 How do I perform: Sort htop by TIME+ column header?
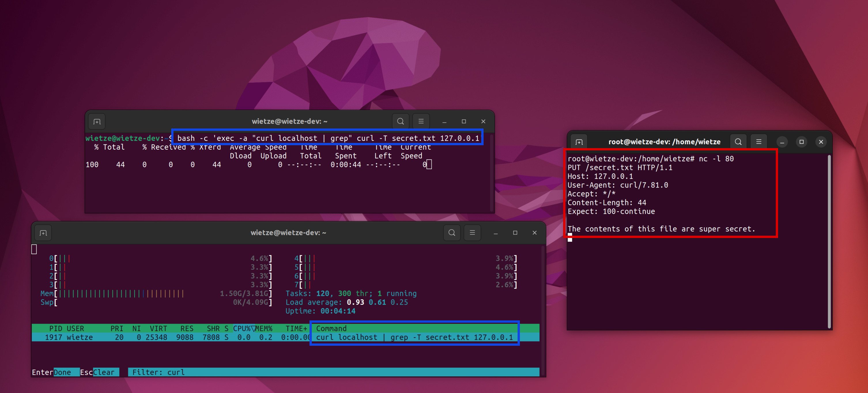[x=297, y=328]
